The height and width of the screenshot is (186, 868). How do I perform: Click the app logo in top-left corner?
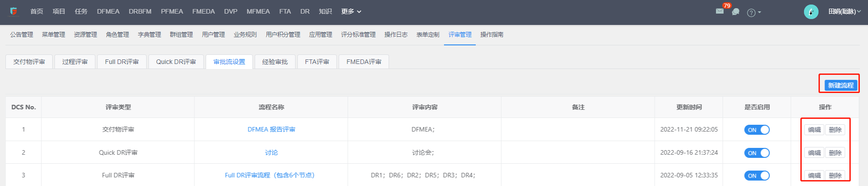point(14,11)
